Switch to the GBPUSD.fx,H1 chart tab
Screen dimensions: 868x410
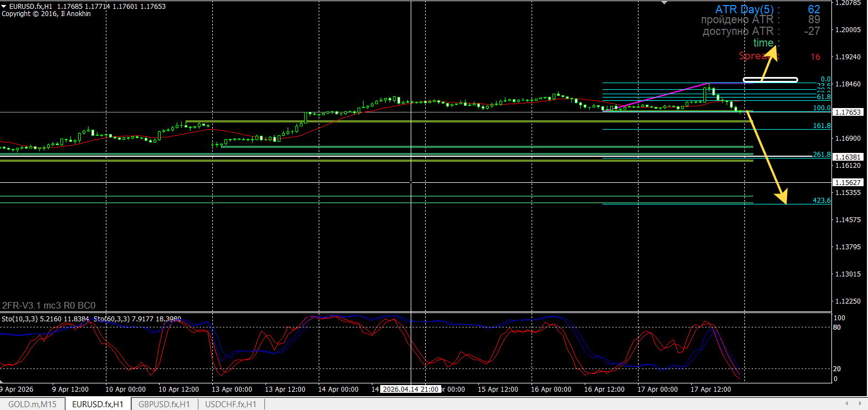164,404
